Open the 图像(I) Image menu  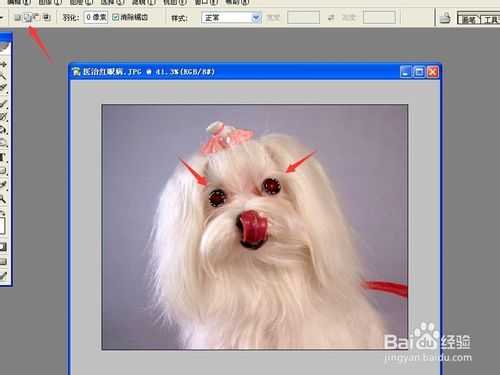(x=50, y=2)
